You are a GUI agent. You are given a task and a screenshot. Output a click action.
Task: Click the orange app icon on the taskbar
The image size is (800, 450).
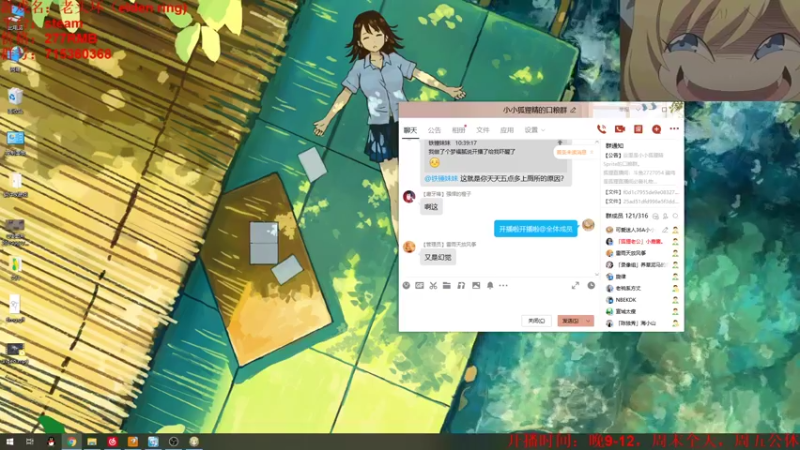pos(133,442)
